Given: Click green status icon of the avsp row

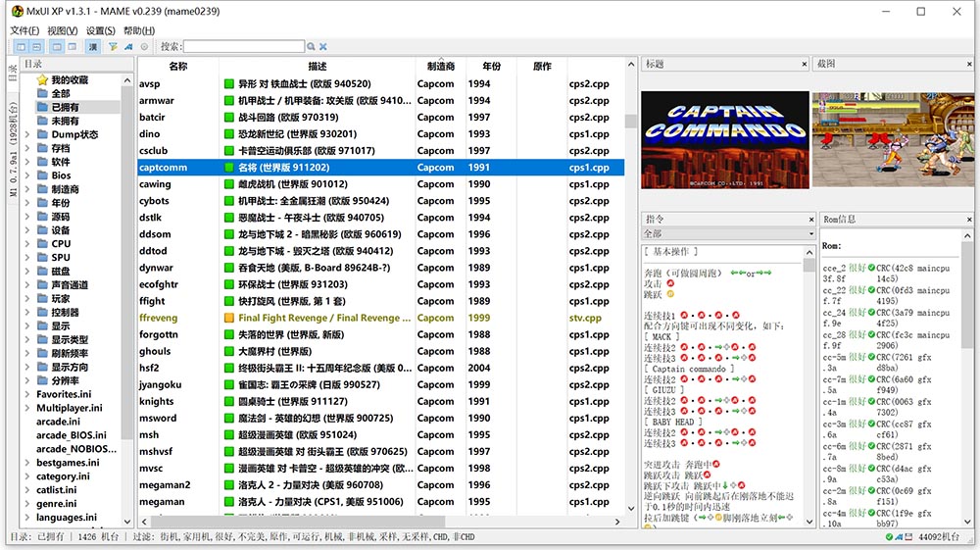Looking at the screenshot, I should (229, 83).
